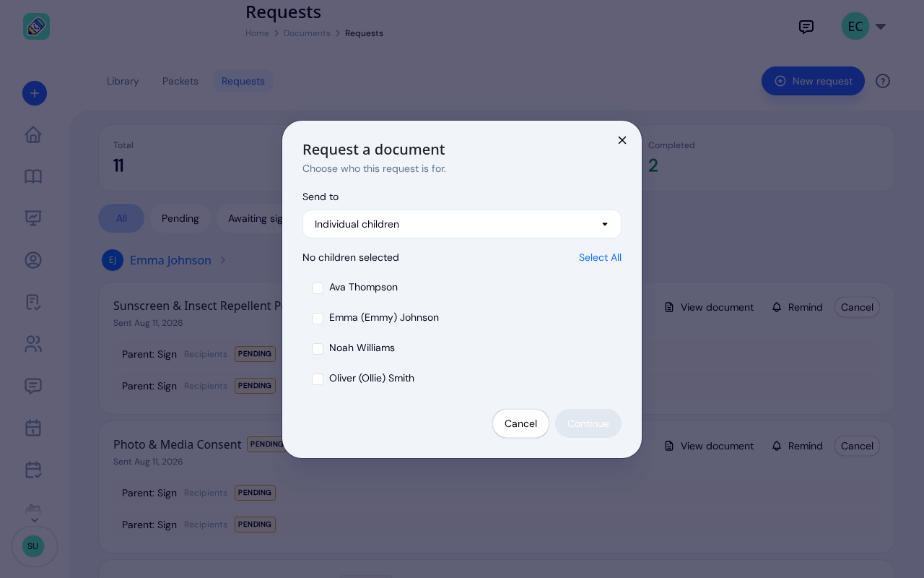
Task: Open the calendar sidebar icon
Action: tap(33, 428)
